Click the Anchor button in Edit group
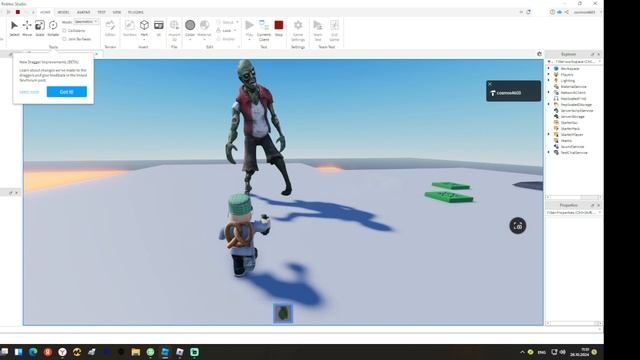 coord(226,39)
